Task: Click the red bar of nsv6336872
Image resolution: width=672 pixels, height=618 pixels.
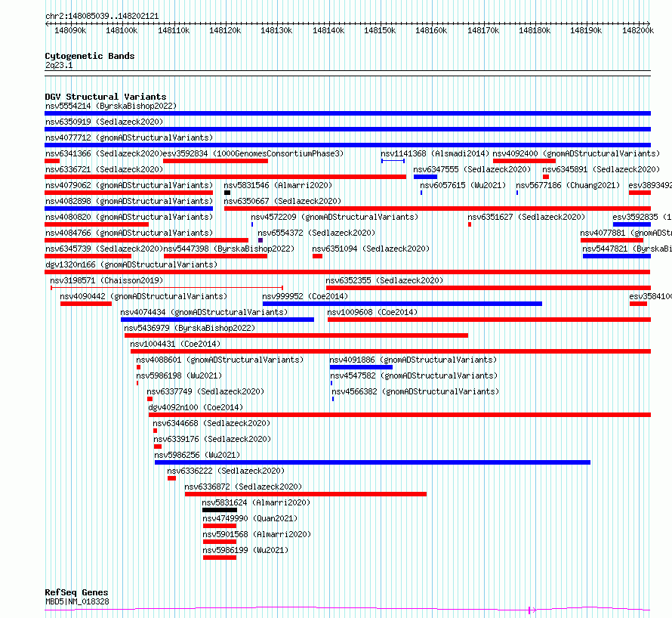Action: coord(306,494)
